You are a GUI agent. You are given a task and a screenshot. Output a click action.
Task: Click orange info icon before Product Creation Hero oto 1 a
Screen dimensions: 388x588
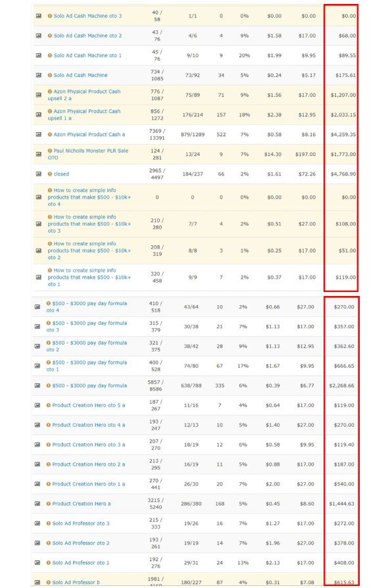[x=49, y=484]
